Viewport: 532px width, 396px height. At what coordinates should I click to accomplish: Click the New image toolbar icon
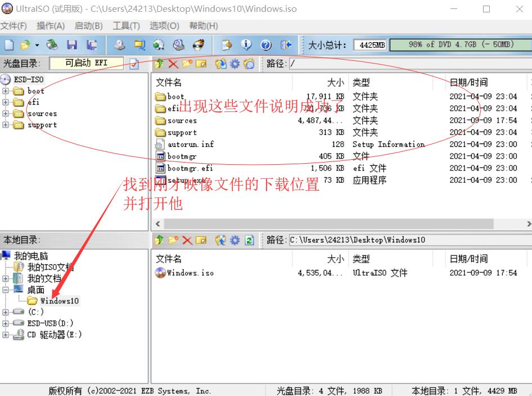click(x=9, y=45)
